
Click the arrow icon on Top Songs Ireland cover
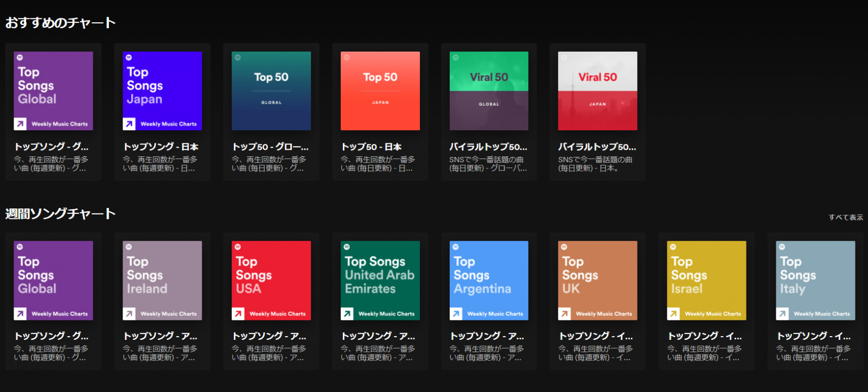[129, 313]
